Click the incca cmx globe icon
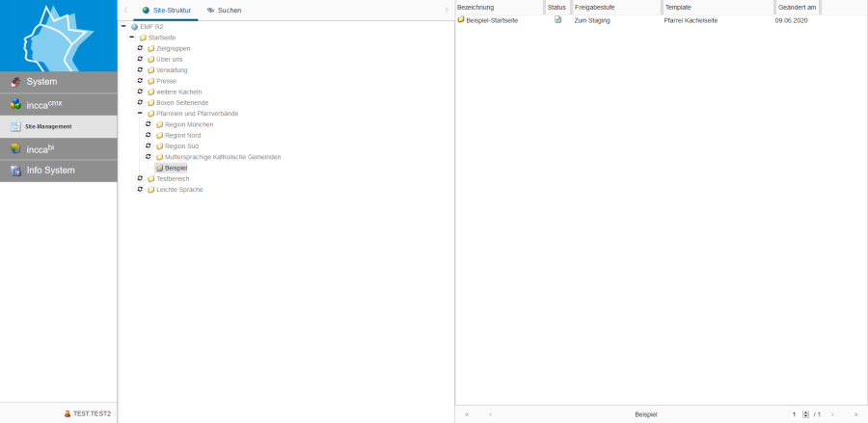The height and width of the screenshot is (423, 868). tap(15, 104)
